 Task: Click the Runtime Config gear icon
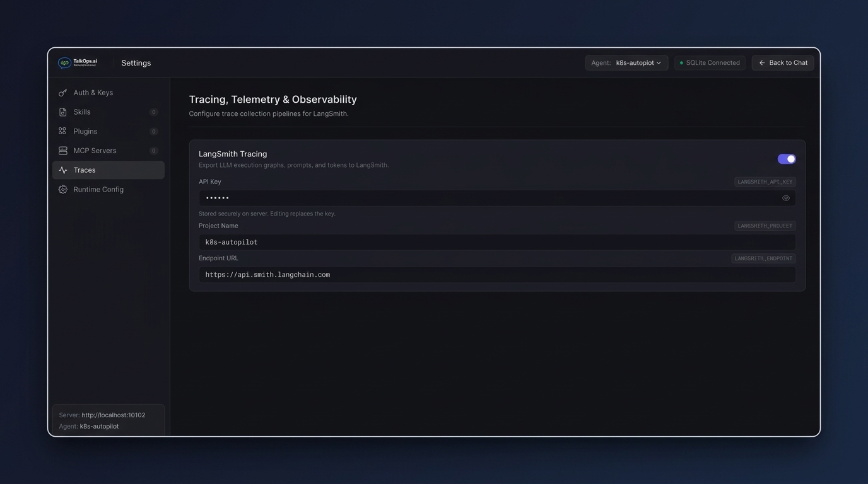tap(62, 189)
